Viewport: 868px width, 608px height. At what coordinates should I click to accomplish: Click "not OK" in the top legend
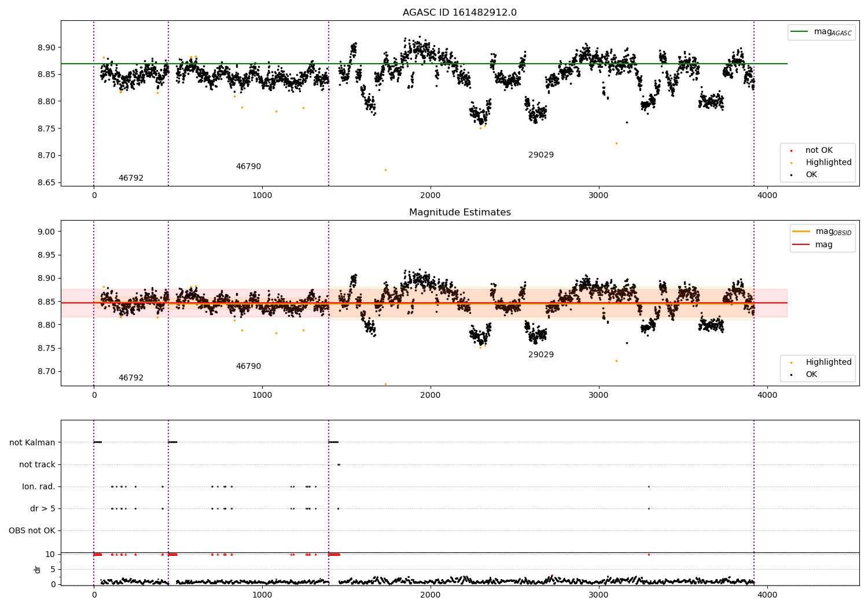(819, 151)
